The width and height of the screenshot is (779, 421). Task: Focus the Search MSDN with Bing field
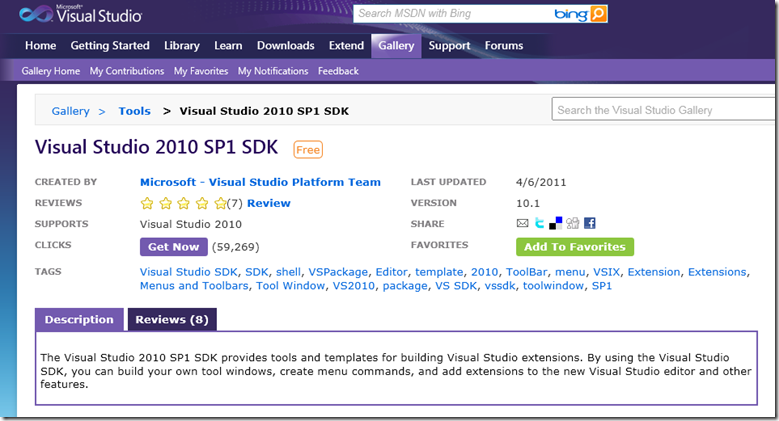pos(452,14)
